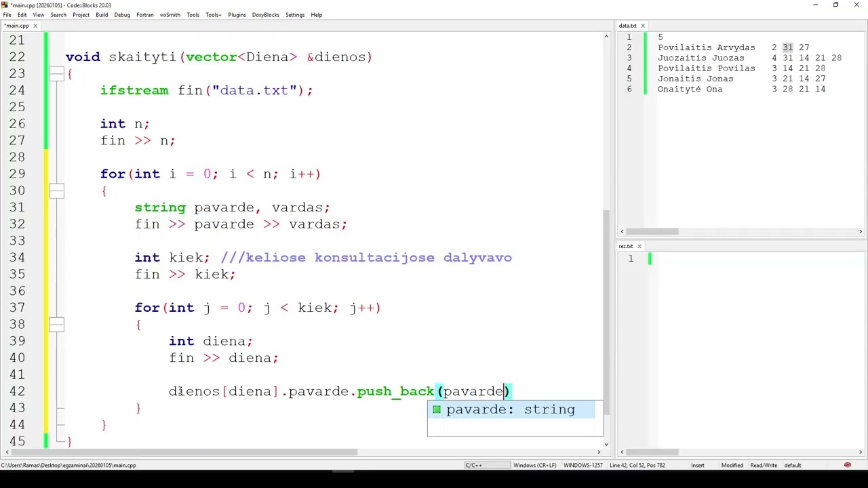The height and width of the screenshot is (488, 868).
Task: Open the Help menu
Action: click(317, 15)
